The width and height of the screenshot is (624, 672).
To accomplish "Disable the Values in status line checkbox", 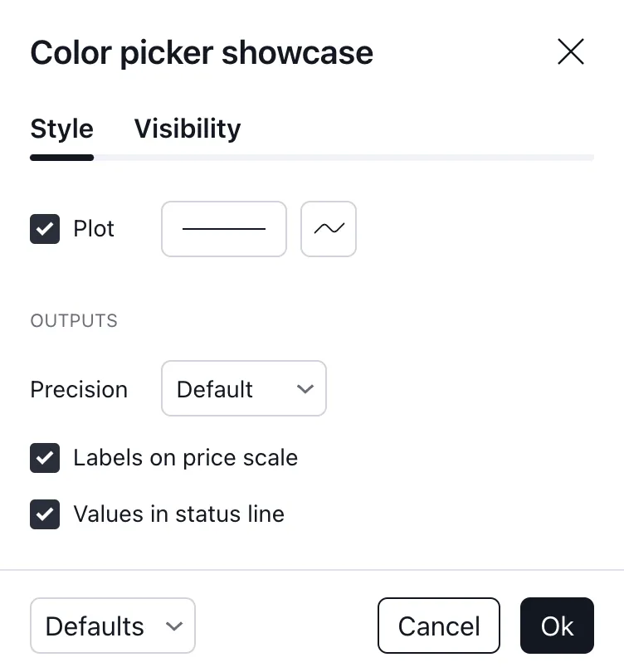I will tap(45, 514).
